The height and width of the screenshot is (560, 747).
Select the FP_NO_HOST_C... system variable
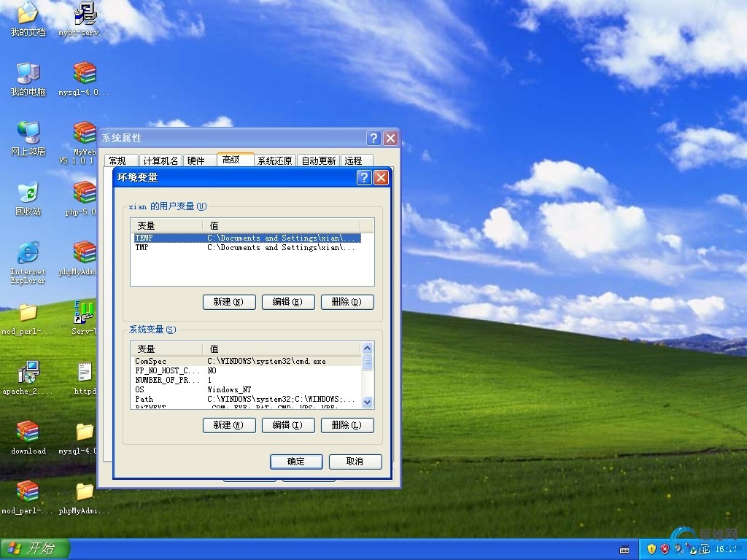coord(247,371)
